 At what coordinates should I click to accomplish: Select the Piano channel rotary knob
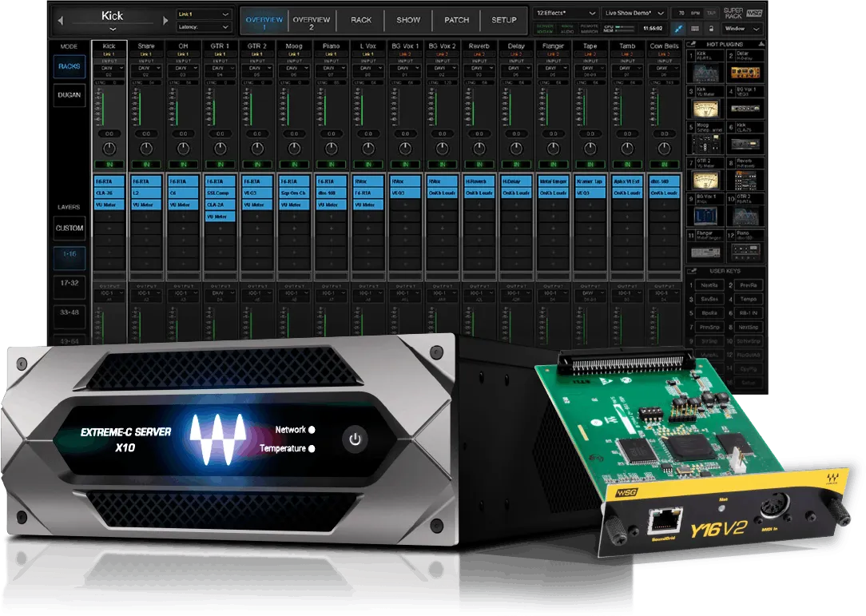click(332, 148)
